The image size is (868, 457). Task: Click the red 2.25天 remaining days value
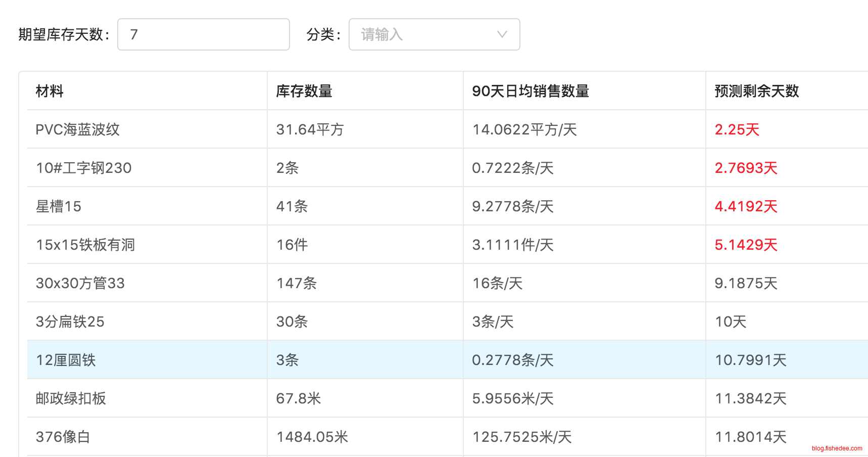click(737, 129)
